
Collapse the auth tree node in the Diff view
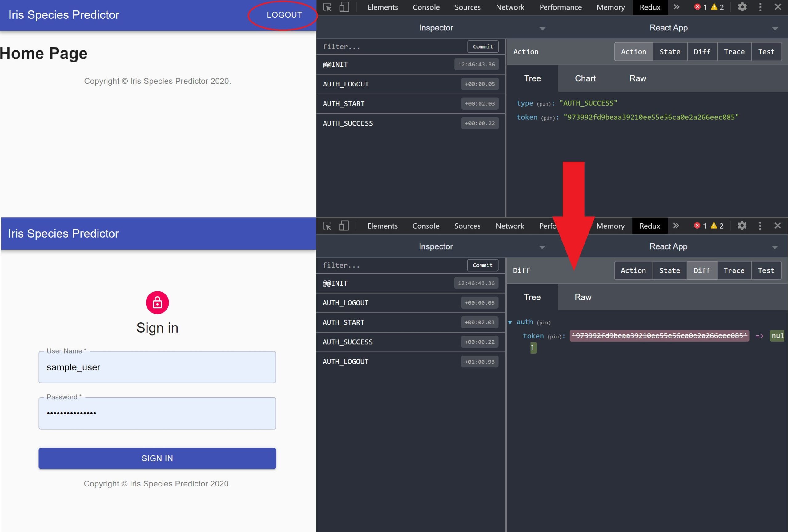510,322
